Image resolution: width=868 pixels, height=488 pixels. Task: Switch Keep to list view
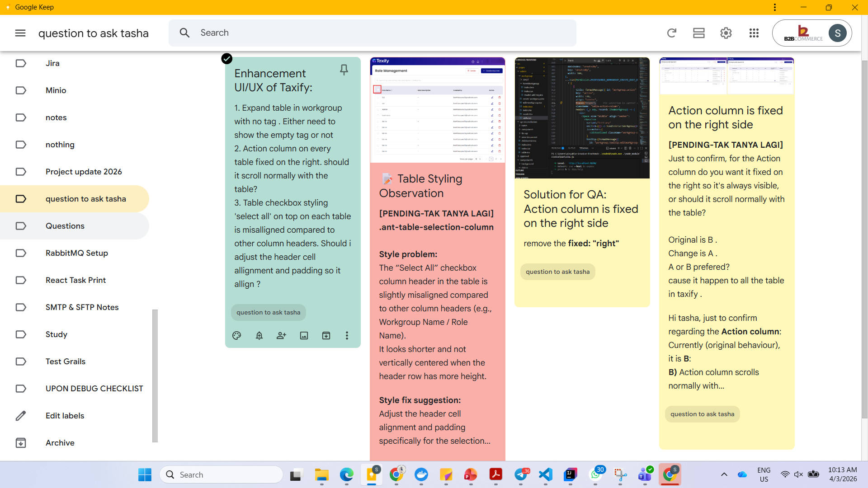pos(698,33)
